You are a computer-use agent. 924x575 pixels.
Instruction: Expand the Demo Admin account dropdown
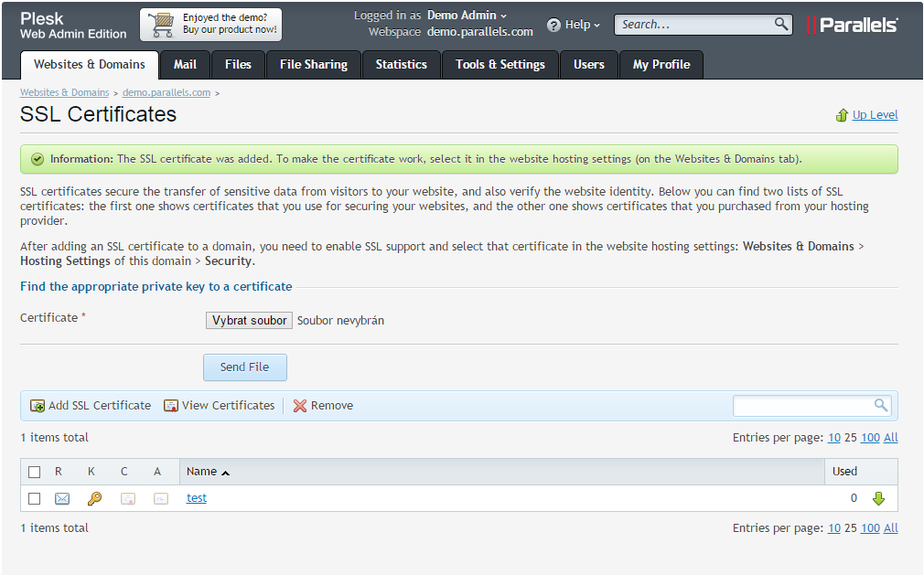point(467,16)
